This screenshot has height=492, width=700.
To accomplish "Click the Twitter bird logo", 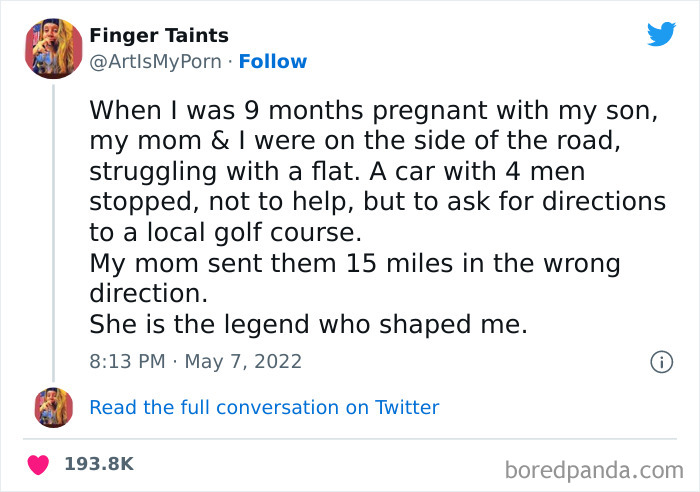I will coord(661,35).
